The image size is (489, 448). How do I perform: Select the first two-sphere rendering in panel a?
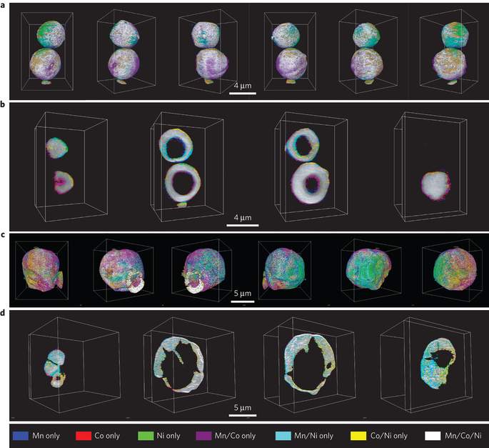pyautogui.click(x=47, y=52)
